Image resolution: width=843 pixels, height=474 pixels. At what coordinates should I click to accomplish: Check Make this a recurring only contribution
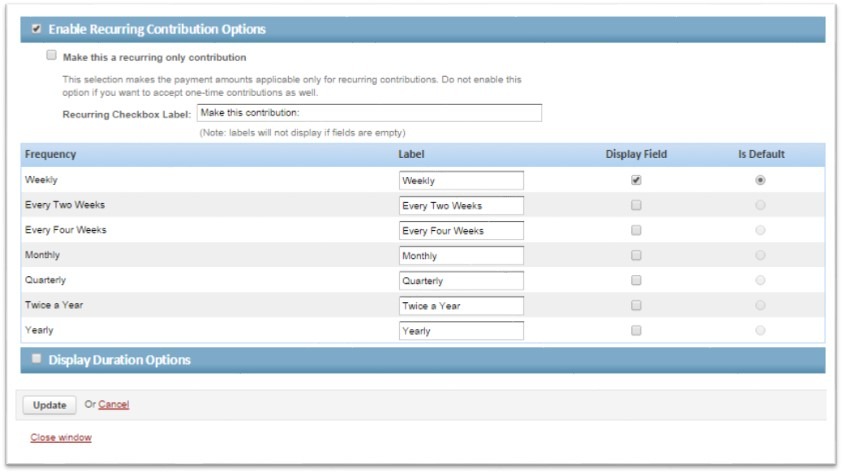pos(52,55)
